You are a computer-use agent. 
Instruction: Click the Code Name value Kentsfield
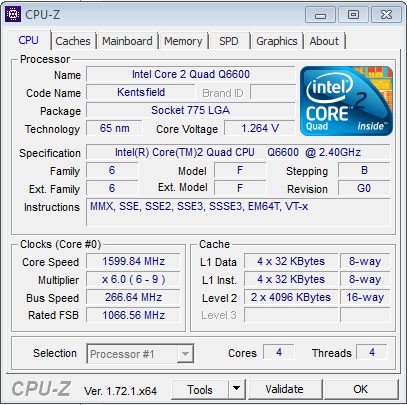pyautogui.click(x=141, y=92)
